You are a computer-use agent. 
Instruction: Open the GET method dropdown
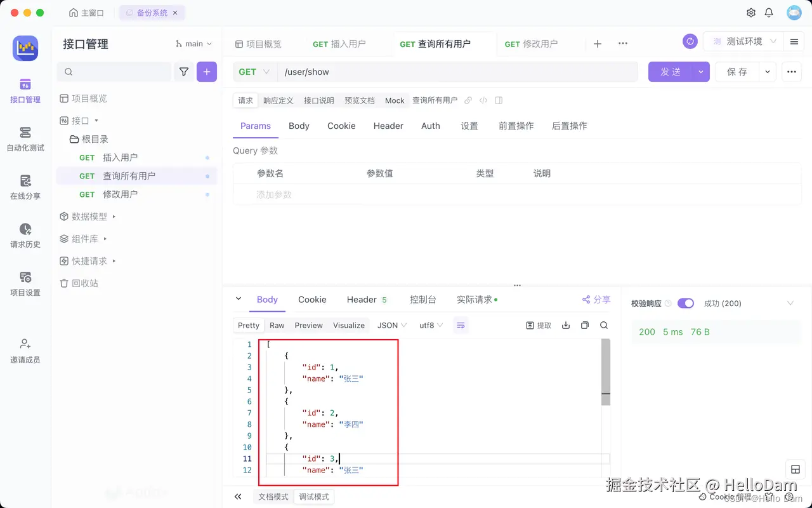tap(252, 72)
